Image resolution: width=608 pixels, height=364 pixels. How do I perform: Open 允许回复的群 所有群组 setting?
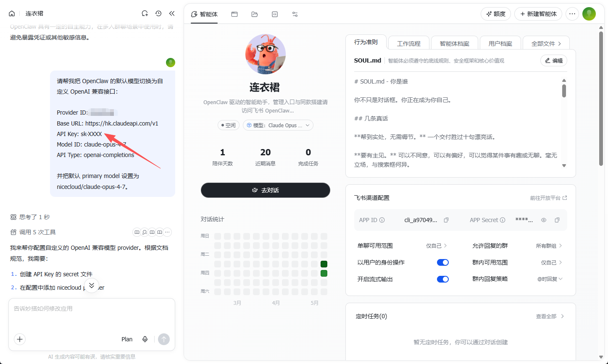(x=549, y=246)
